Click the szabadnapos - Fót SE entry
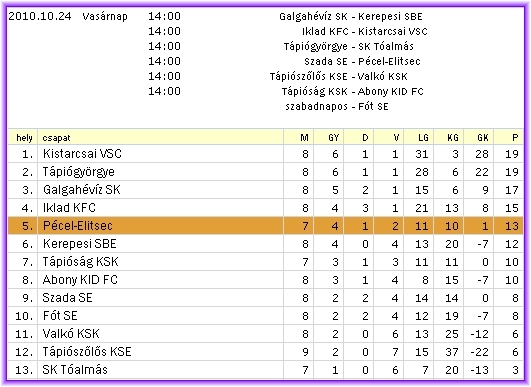The width and height of the screenshot is (531, 387). pyautogui.click(x=337, y=106)
